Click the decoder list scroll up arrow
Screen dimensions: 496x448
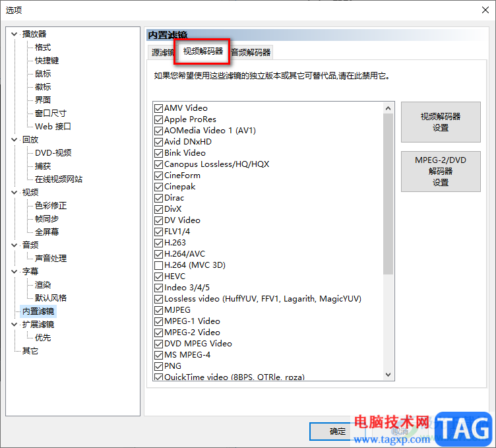pyautogui.click(x=388, y=108)
